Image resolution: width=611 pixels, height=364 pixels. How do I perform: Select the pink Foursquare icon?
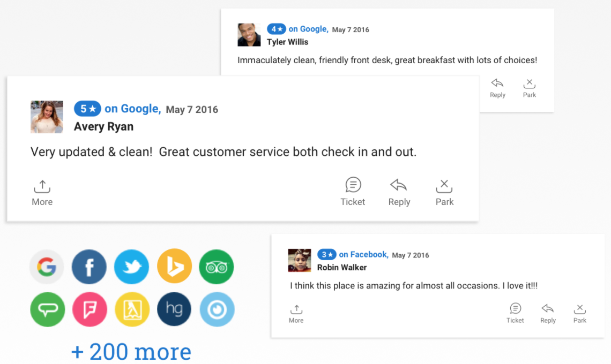pyautogui.click(x=90, y=309)
